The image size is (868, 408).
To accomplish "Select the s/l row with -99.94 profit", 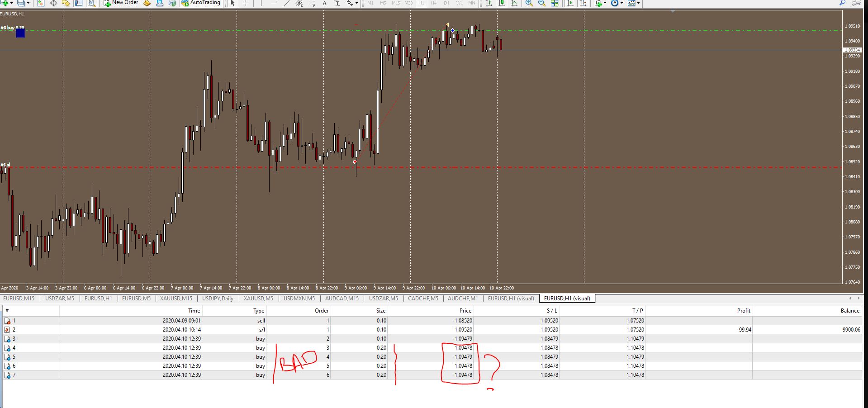I will pos(432,330).
